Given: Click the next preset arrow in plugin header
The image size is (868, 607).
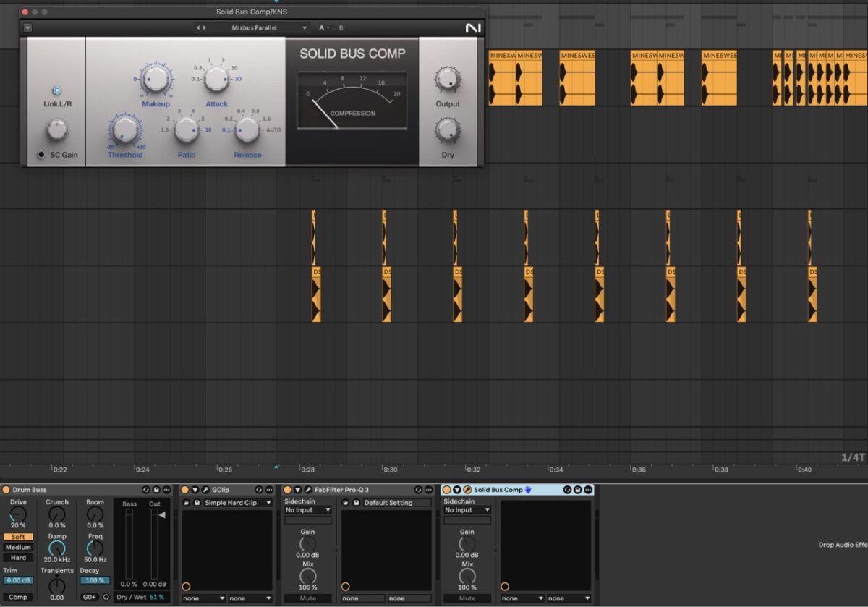Looking at the screenshot, I should click(x=205, y=28).
